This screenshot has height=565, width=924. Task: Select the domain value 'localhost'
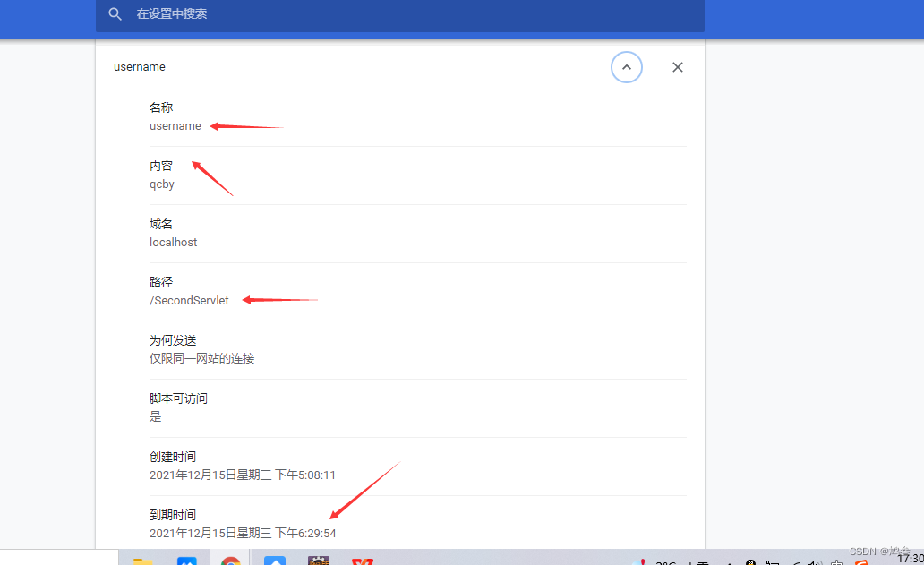point(174,242)
